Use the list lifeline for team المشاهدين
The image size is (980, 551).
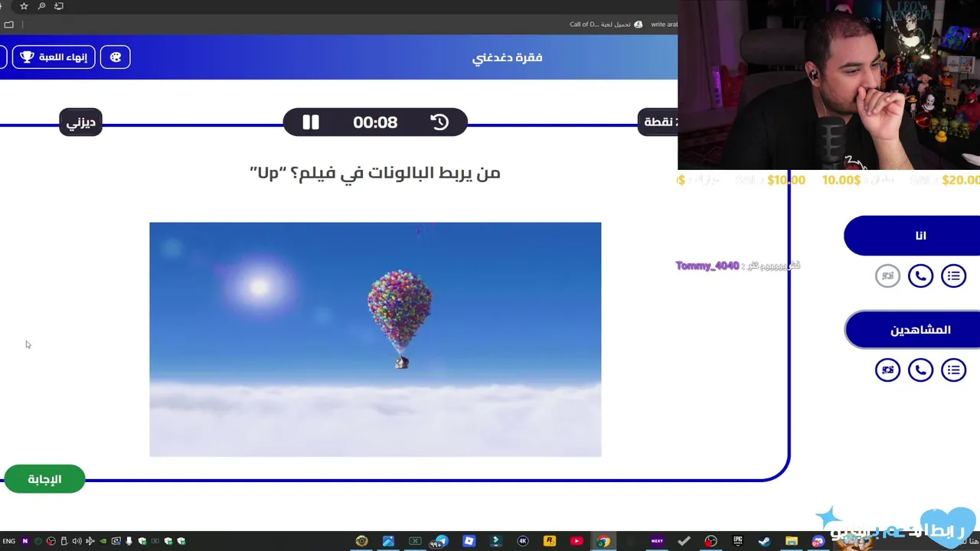953,370
